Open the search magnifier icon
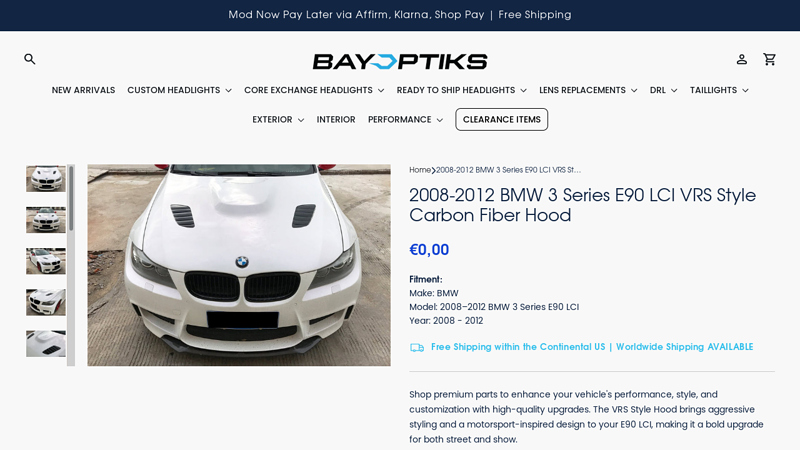The image size is (800, 450). point(30,59)
